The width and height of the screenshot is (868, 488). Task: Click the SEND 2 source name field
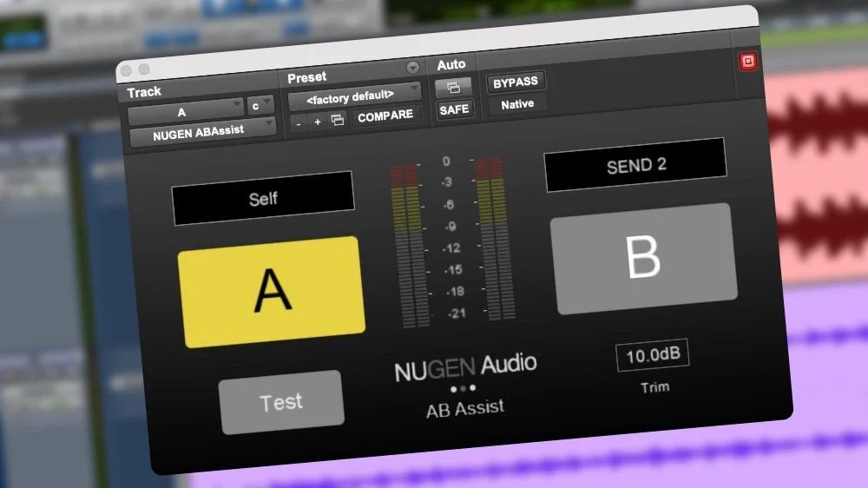point(635,164)
